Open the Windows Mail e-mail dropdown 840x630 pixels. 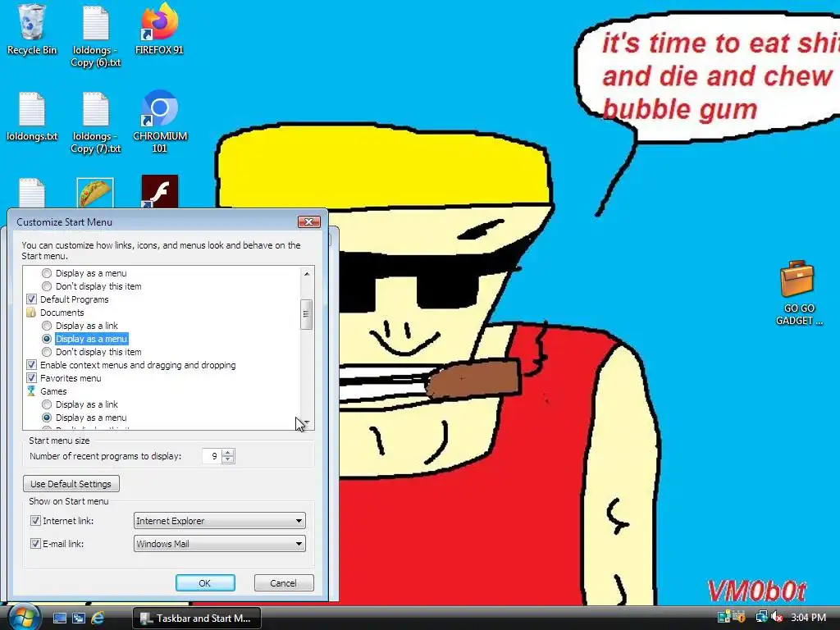pos(220,543)
